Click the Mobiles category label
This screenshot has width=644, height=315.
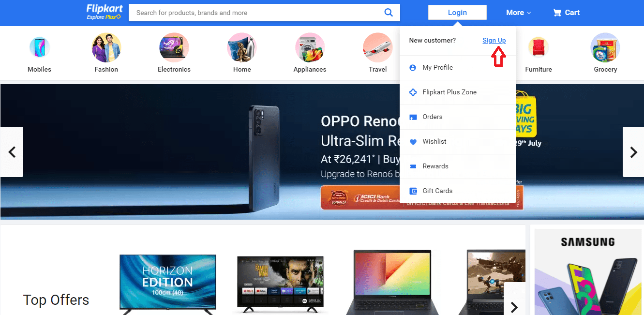40,69
